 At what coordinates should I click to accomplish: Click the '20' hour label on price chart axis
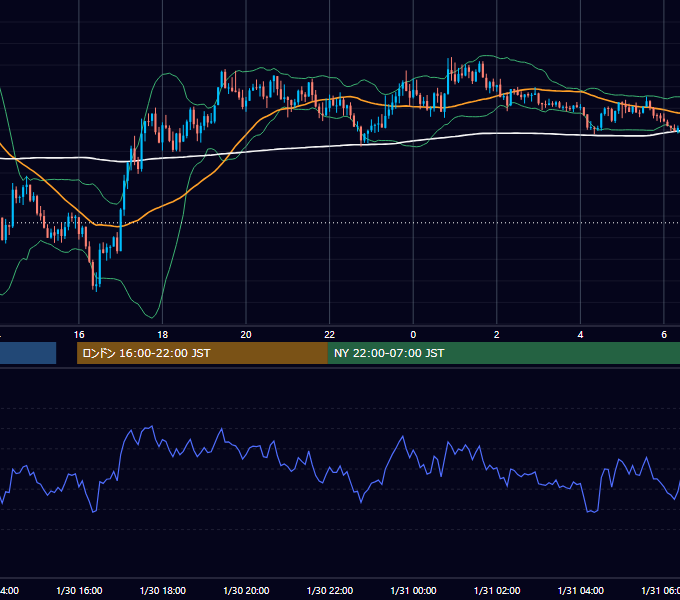[x=246, y=335]
